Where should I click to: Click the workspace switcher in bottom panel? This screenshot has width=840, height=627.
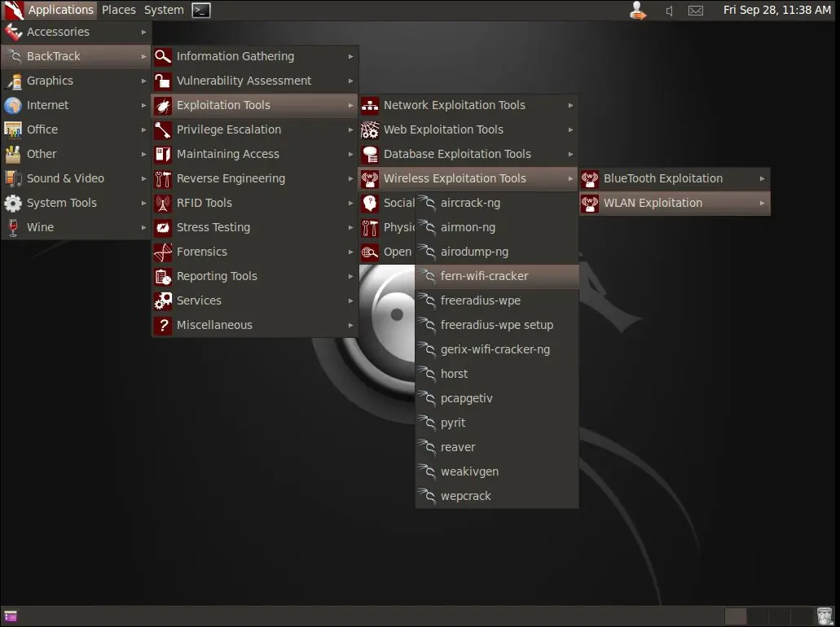[x=768, y=616]
